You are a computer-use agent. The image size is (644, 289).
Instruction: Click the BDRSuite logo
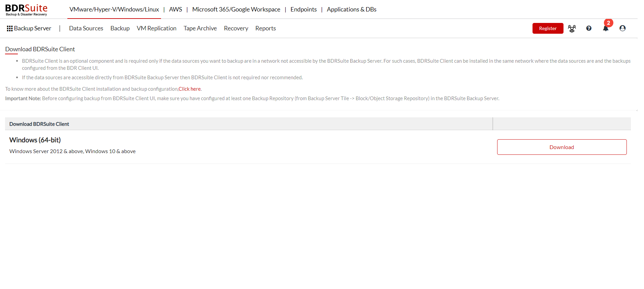[x=26, y=10]
